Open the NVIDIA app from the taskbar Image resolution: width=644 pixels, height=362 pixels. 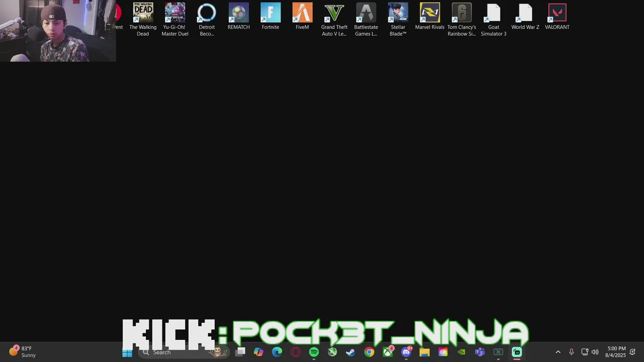point(461,352)
